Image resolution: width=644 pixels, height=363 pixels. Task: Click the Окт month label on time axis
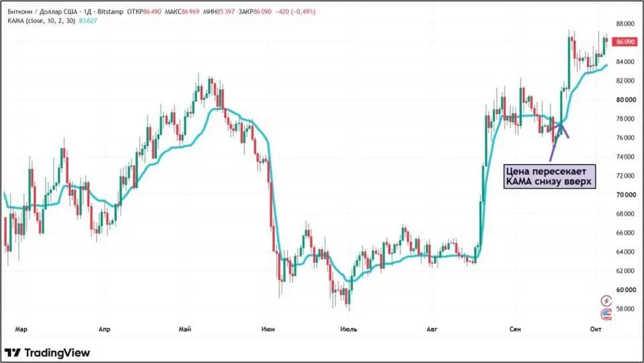[x=596, y=329]
